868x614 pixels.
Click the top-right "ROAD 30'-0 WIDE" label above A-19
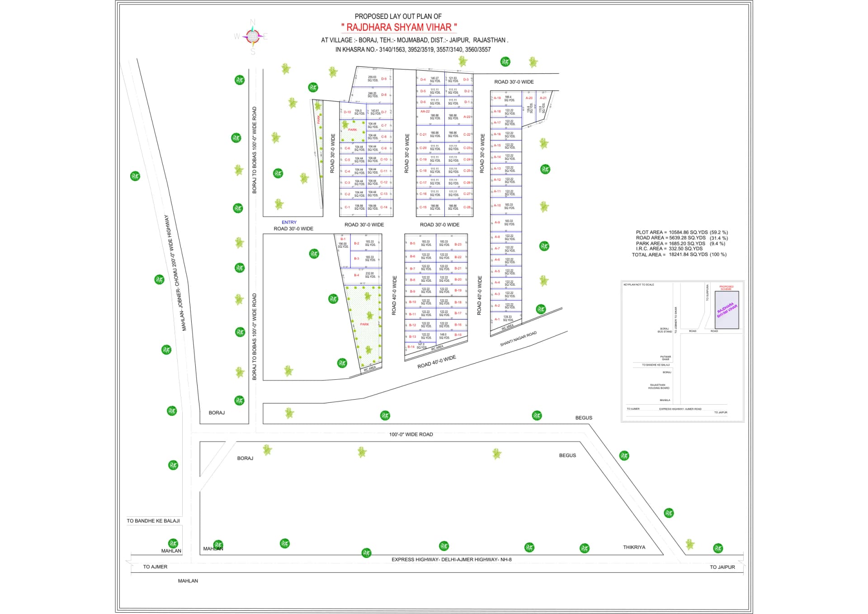click(514, 82)
